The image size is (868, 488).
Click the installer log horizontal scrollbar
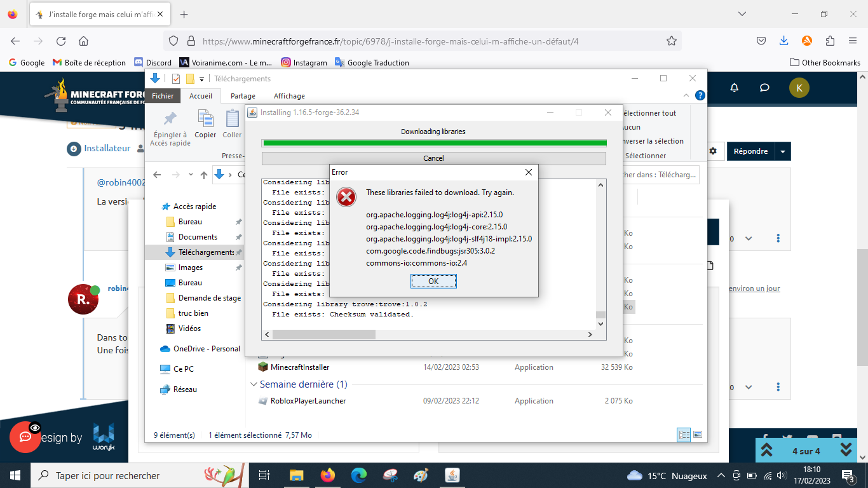tap(324, 334)
